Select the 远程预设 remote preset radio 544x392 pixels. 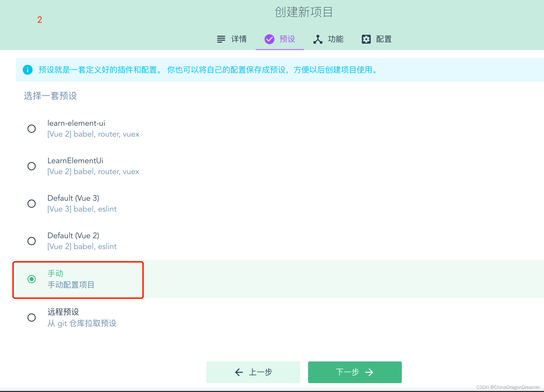[32, 318]
